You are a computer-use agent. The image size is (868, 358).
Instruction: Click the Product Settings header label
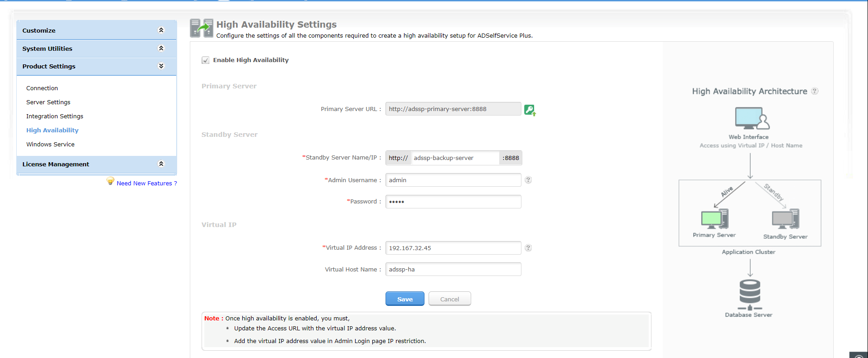click(x=49, y=66)
